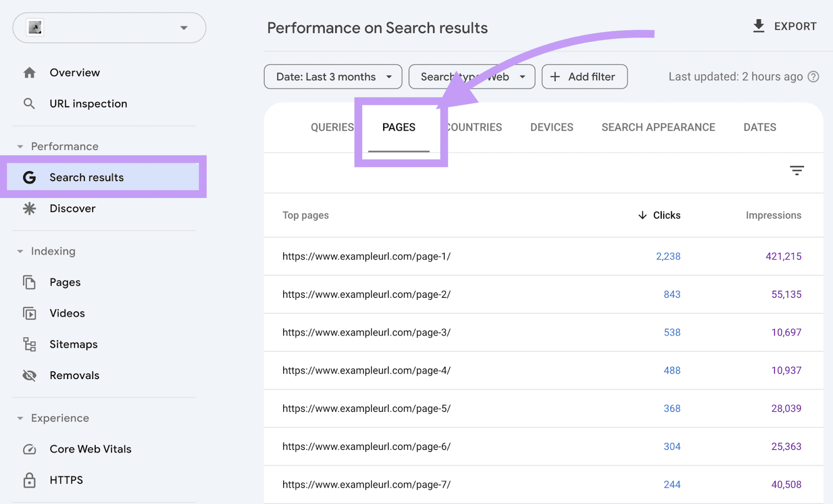Expand the property selector at top left
Image resolution: width=833 pixels, height=504 pixels.
183,28
